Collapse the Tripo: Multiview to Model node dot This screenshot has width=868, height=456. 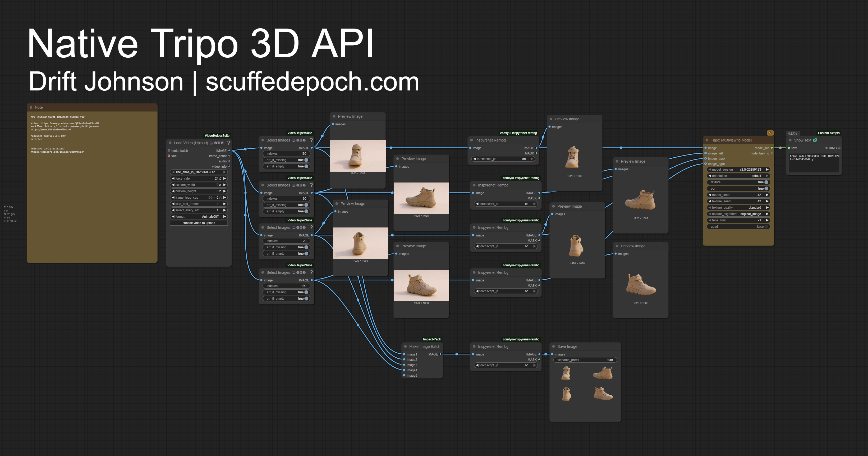[707, 140]
